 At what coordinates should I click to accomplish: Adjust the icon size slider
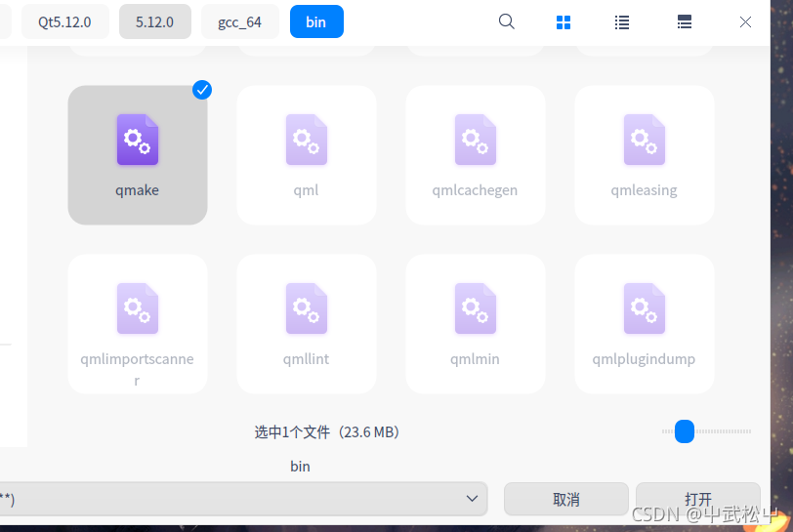click(x=685, y=431)
